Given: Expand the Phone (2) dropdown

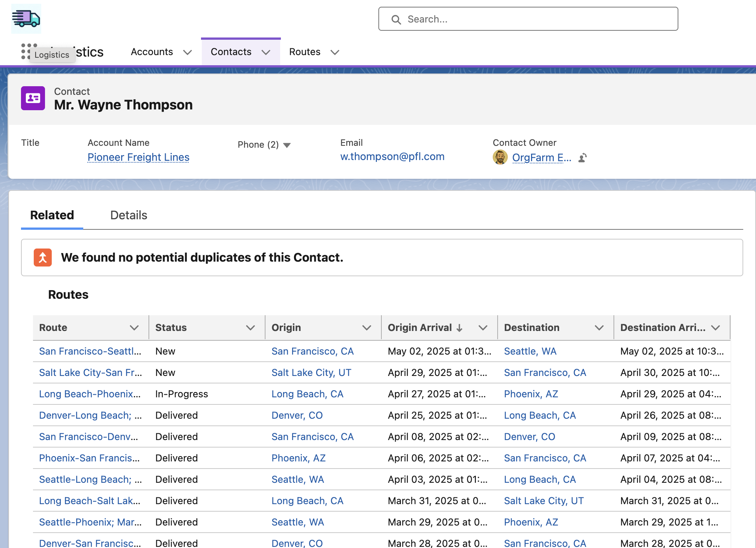Looking at the screenshot, I should click(x=287, y=145).
